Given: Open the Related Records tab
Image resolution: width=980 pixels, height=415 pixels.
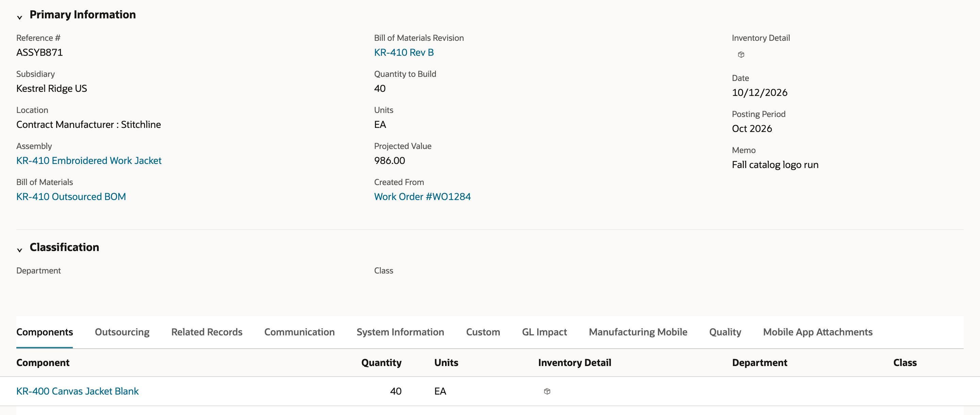Looking at the screenshot, I should 207,332.
